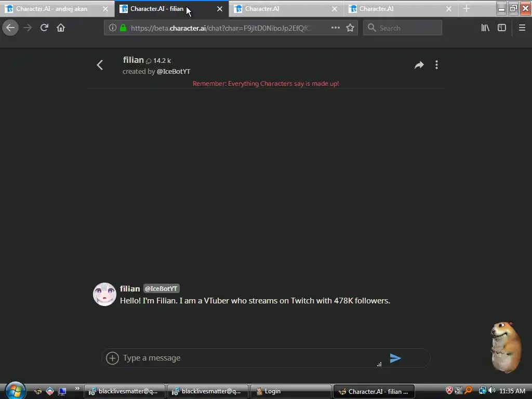Close the Character.AI - andrej akan tab
This screenshot has height=399, width=532.
(x=105, y=9)
